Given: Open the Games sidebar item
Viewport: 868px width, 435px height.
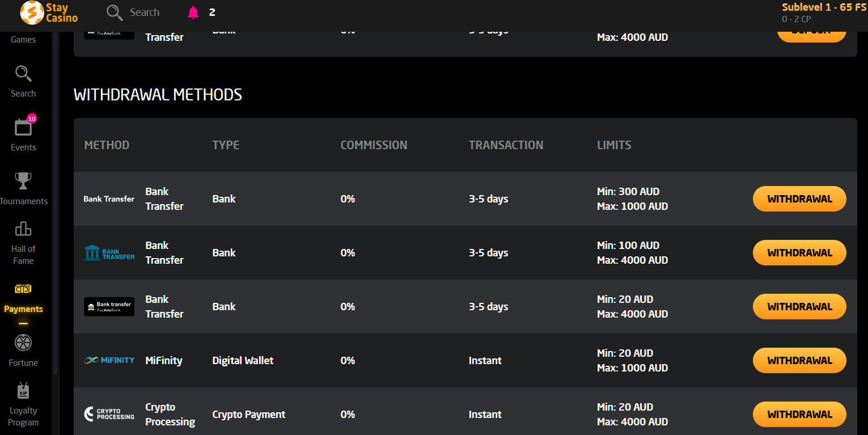Looking at the screenshot, I should click(x=23, y=40).
